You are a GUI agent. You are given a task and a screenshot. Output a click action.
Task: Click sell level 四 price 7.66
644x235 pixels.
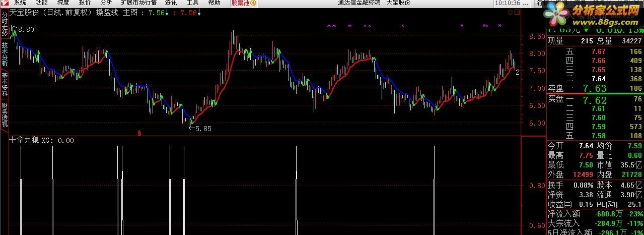pos(599,61)
